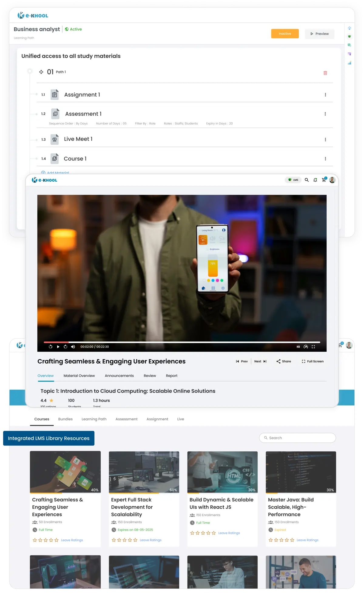Viewport: 364px width, 595px height.
Task: Open the notifications bell icon
Action: pyautogui.click(x=315, y=180)
